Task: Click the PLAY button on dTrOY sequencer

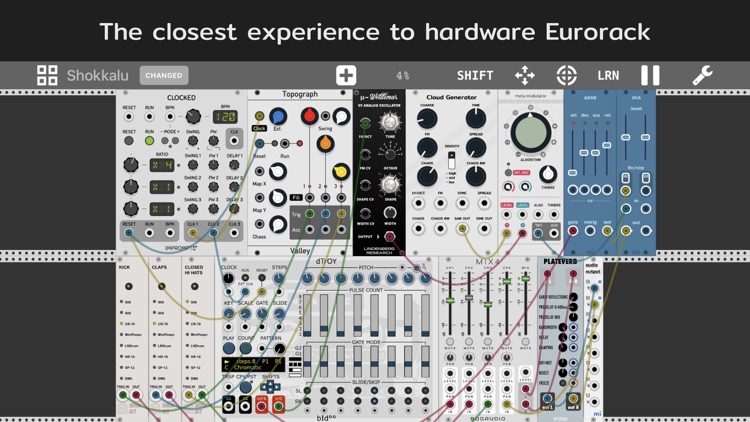Action: coord(229,348)
